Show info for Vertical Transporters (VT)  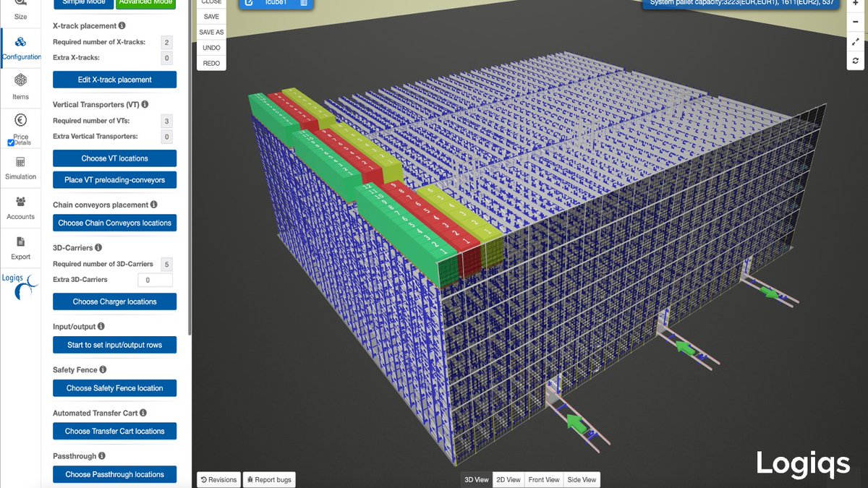click(145, 104)
